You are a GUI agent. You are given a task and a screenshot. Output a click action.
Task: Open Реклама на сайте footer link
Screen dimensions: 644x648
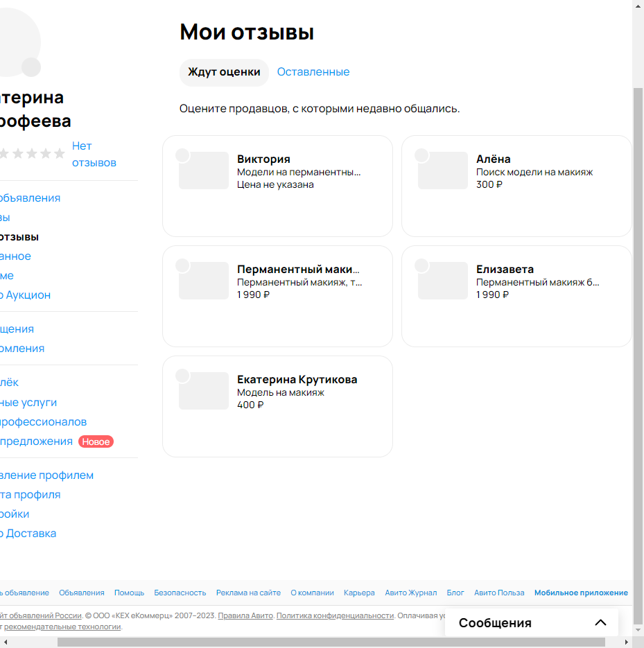(x=248, y=593)
